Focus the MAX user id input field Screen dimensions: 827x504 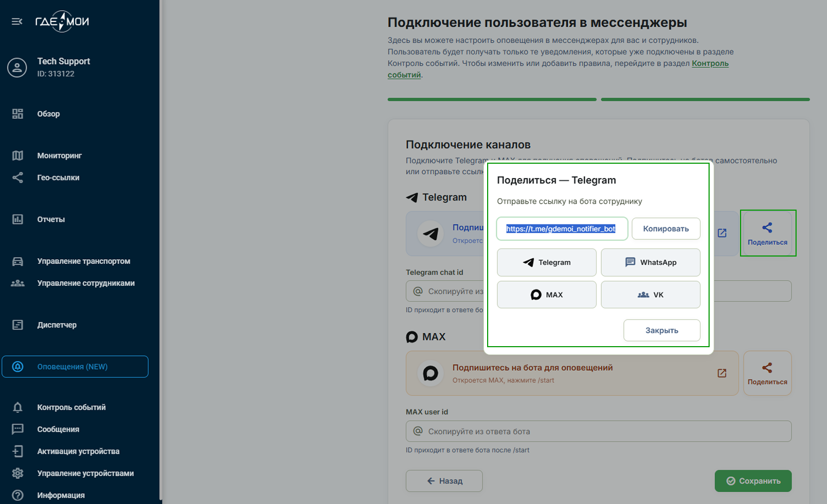coord(599,431)
